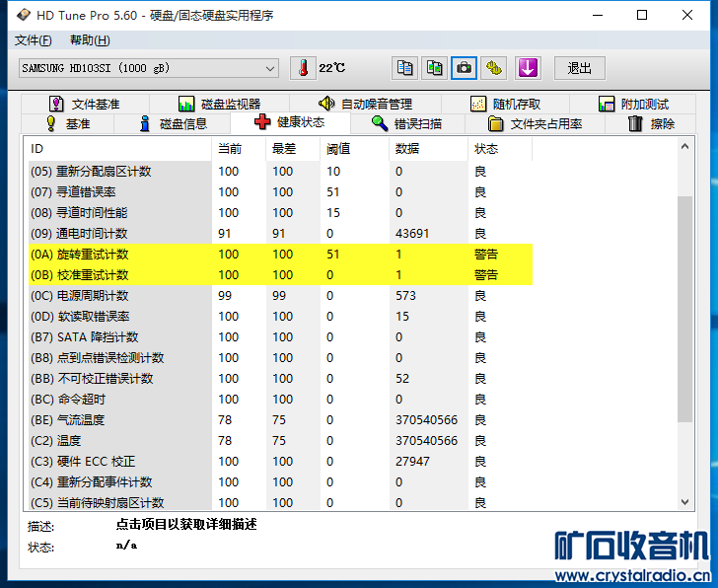
Task: Click the trash can erase icon
Action: click(635, 123)
